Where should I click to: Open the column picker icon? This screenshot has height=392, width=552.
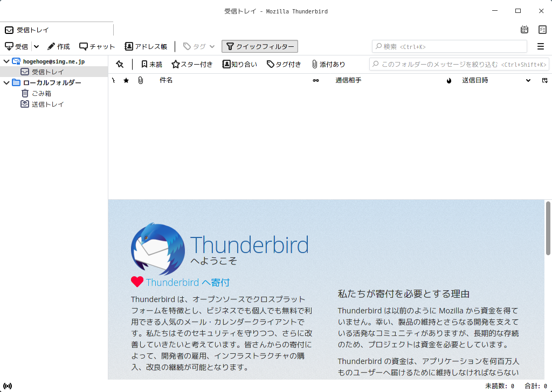tap(544, 81)
